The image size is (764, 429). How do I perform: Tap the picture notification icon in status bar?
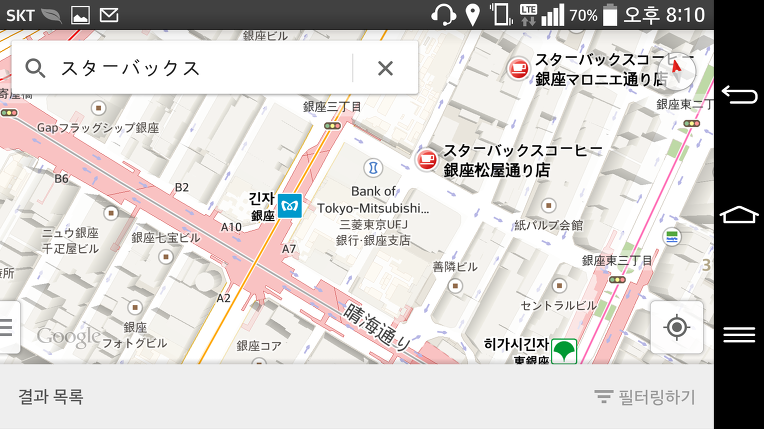pos(80,16)
